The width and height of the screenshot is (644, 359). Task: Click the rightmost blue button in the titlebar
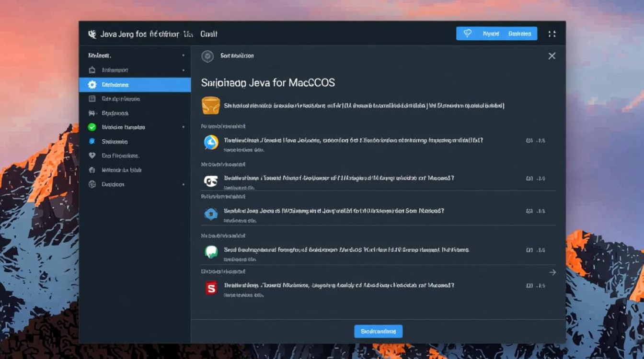tap(520, 34)
